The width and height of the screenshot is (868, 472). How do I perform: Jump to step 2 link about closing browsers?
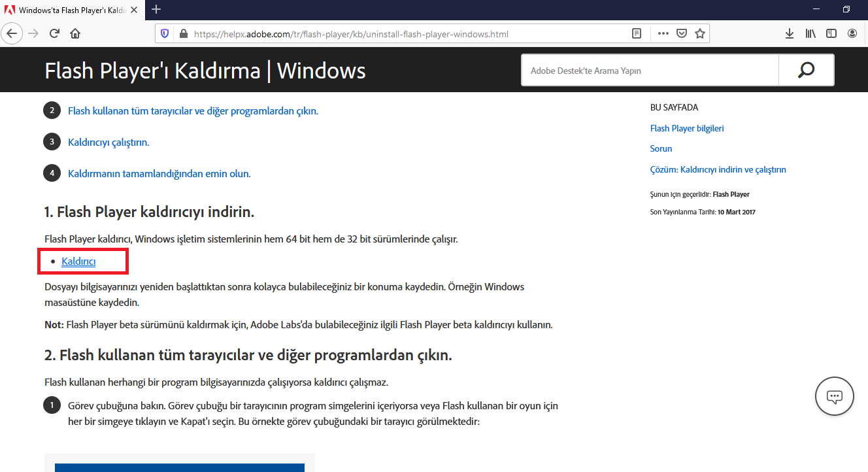pos(193,110)
